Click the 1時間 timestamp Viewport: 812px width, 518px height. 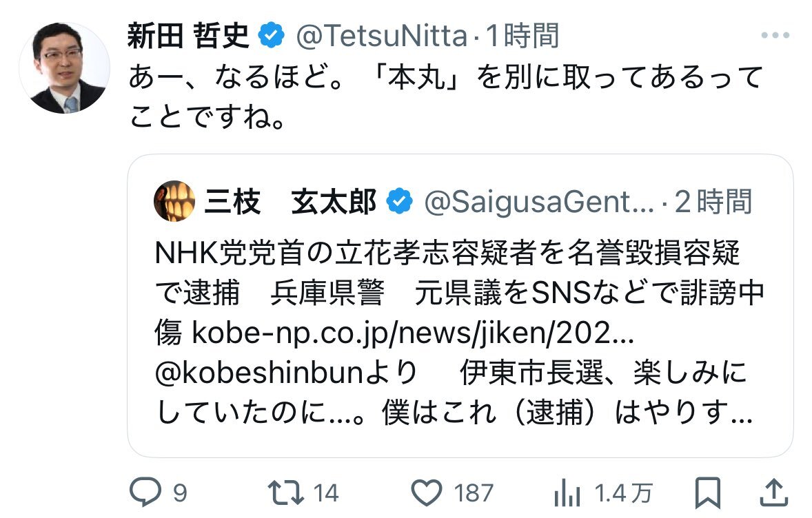pyautogui.click(x=522, y=36)
